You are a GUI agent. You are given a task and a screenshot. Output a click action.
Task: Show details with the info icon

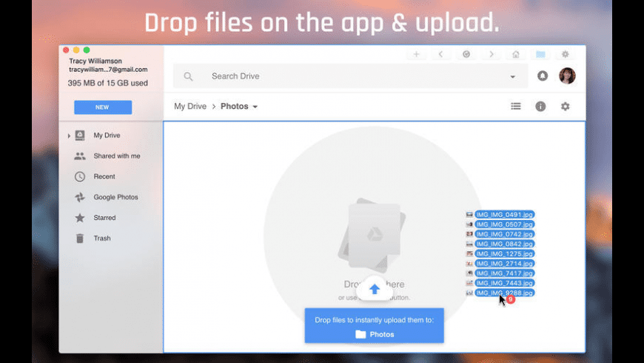(x=540, y=107)
